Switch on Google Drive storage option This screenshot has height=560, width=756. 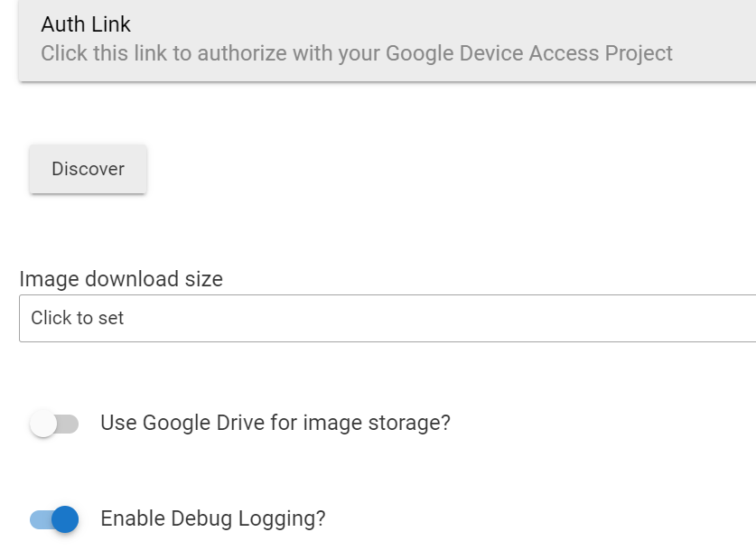tap(54, 424)
